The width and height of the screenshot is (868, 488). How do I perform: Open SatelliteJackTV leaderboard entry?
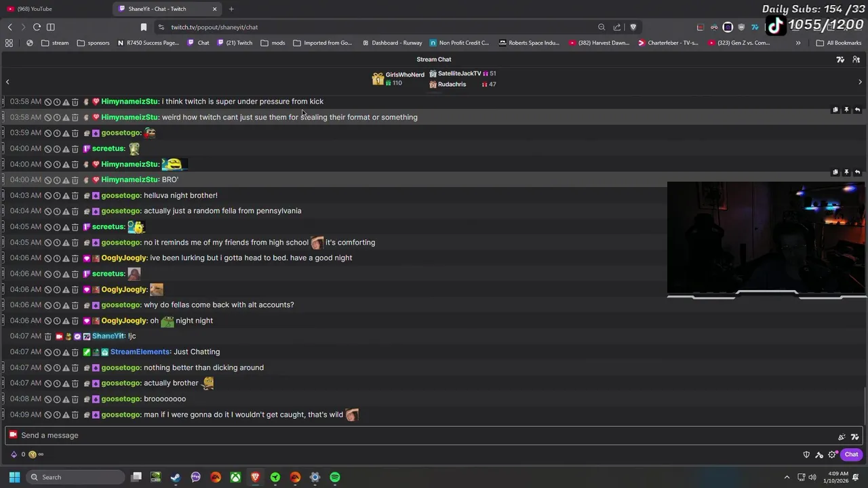(x=462, y=73)
